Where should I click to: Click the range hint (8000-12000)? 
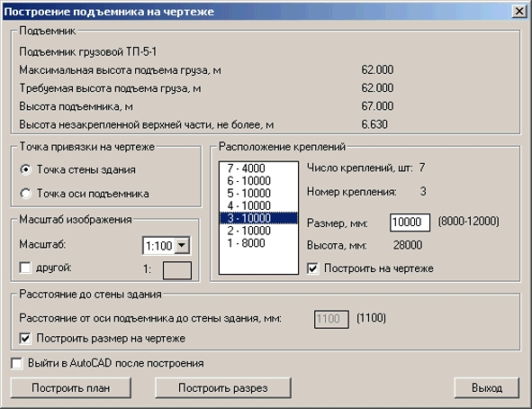469,222
